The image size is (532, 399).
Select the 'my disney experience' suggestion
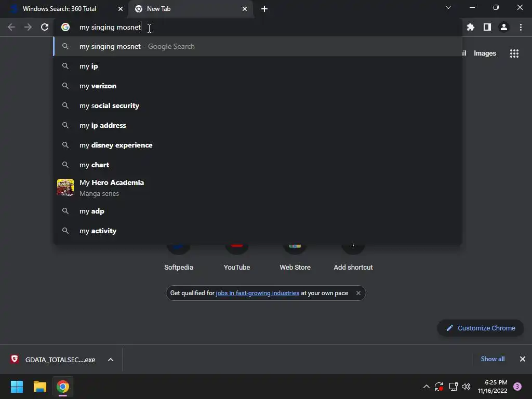258,145
